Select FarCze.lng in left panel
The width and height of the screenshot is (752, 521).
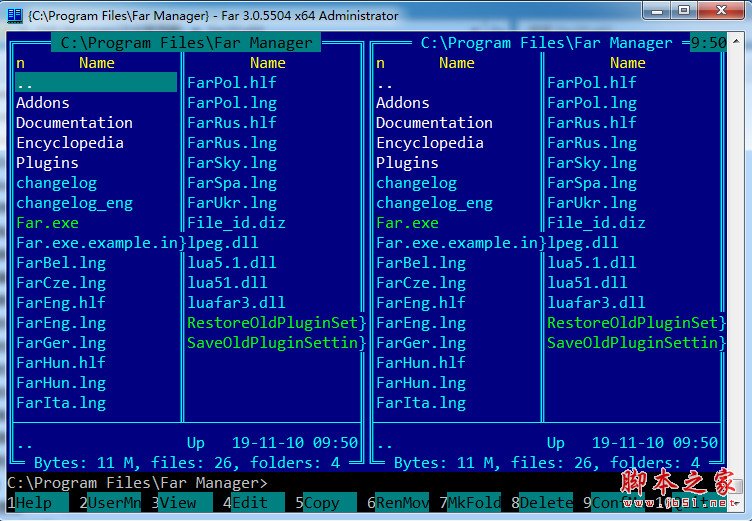61,283
